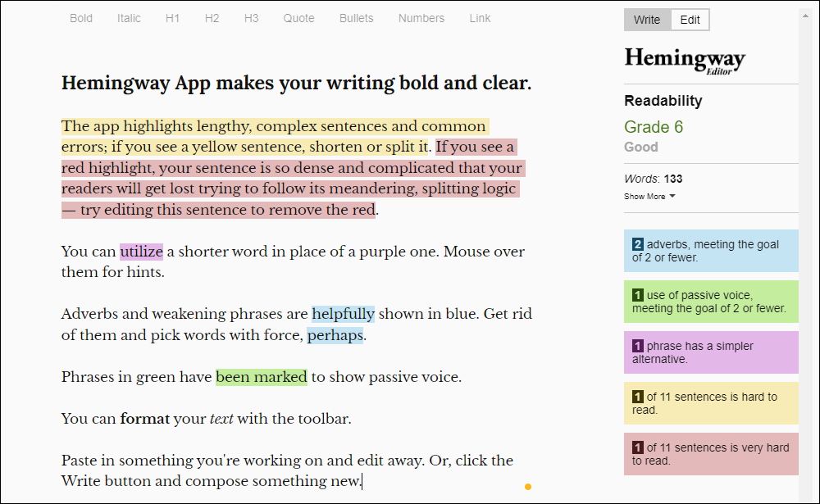Click the Grade 6 readability score
This screenshot has height=504, width=820.
point(654,127)
